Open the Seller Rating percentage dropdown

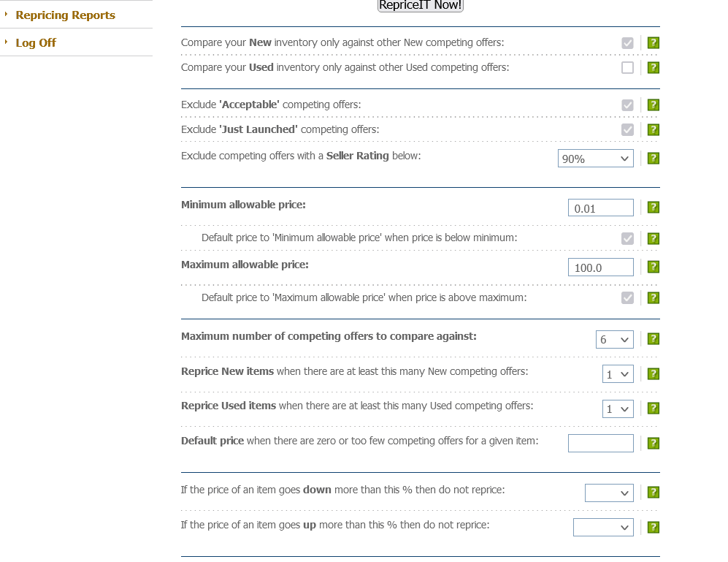pos(595,158)
